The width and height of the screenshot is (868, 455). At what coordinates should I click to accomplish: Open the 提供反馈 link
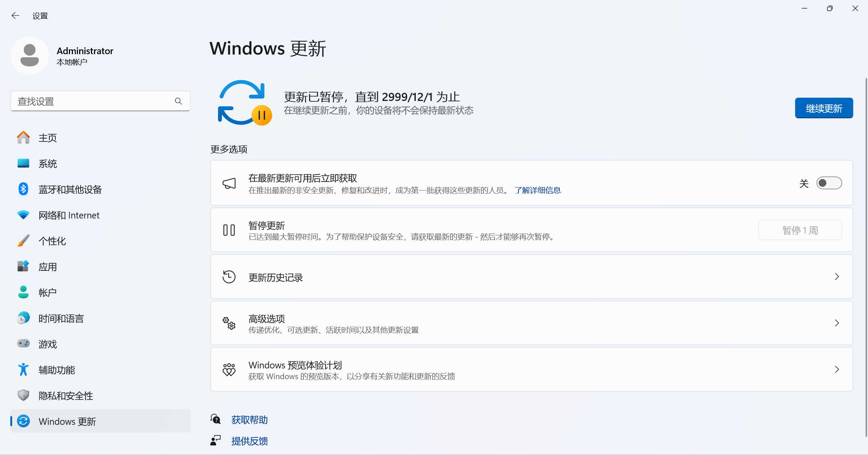pos(249,441)
